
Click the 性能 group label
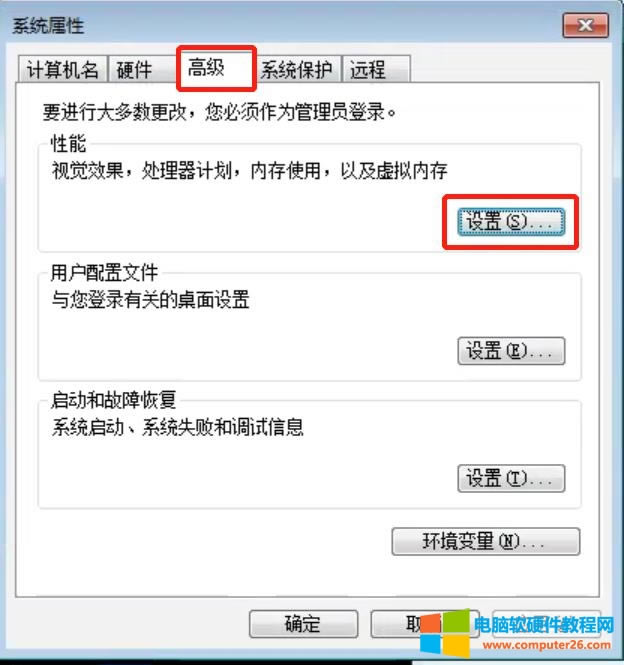[x=68, y=143]
